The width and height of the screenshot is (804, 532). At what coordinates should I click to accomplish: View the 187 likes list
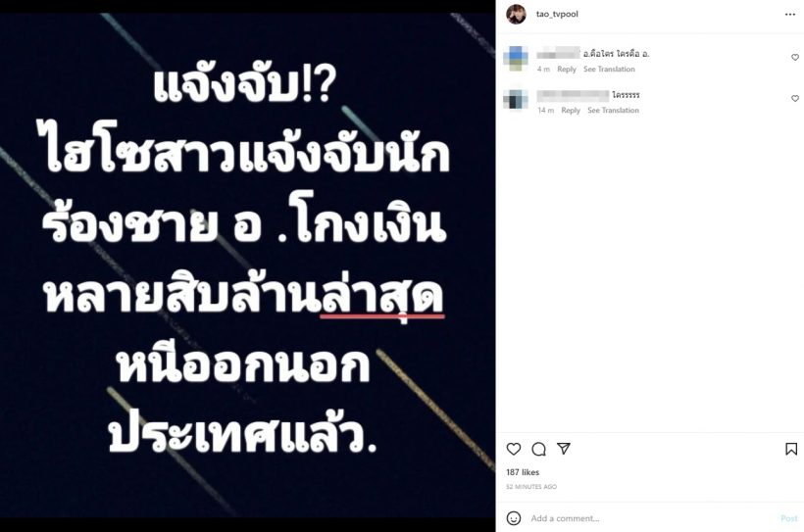[x=523, y=472]
